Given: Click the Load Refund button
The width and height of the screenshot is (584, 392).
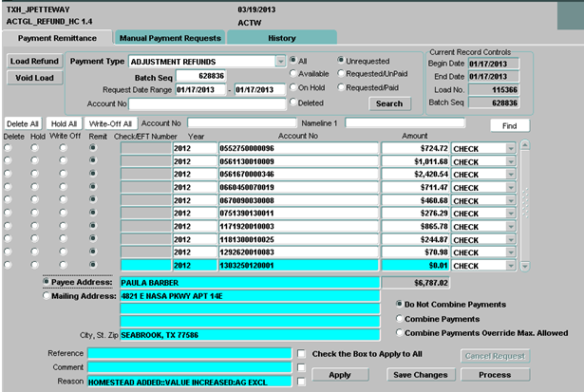Looking at the screenshot, I should pyautogui.click(x=34, y=61).
